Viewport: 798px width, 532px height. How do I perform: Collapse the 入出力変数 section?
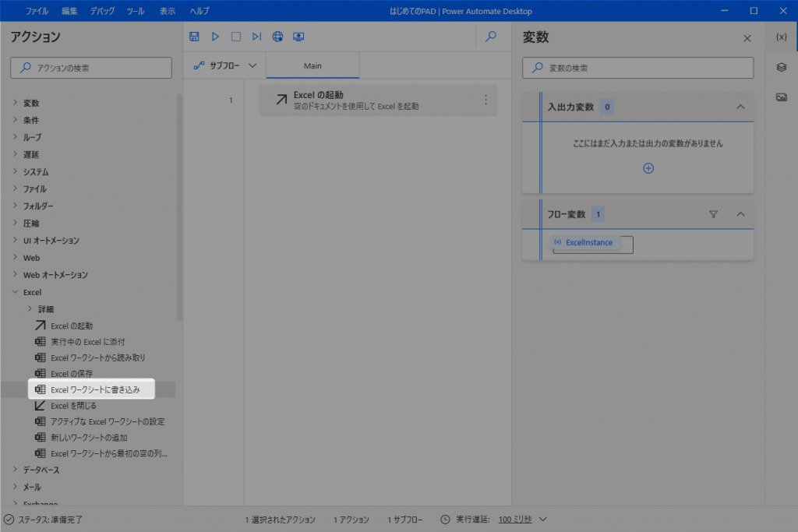pyautogui.click(x=740, y=107)
